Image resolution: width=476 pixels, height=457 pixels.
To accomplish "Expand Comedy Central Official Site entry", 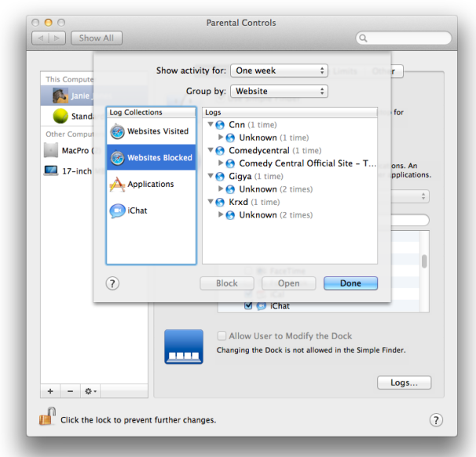I will (221, 163).
